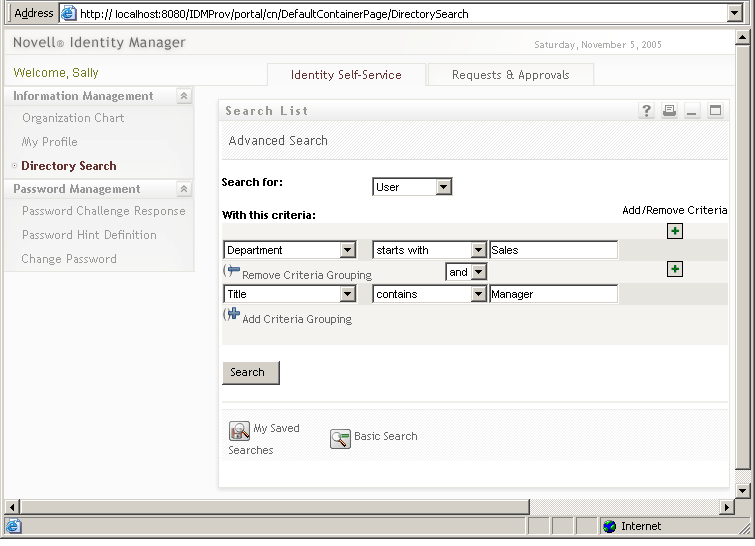
Task: Click the Basic Search magnifier icon
Action: (340, 438)
